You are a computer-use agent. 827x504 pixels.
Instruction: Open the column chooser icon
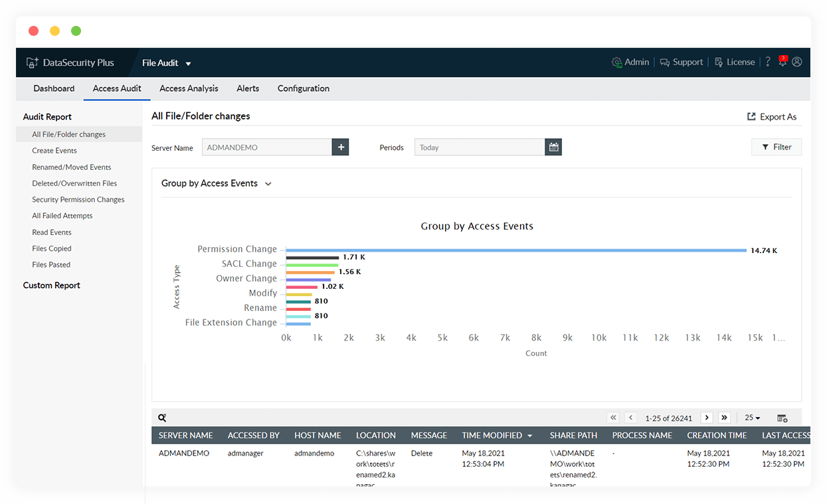tap(782, 418)
